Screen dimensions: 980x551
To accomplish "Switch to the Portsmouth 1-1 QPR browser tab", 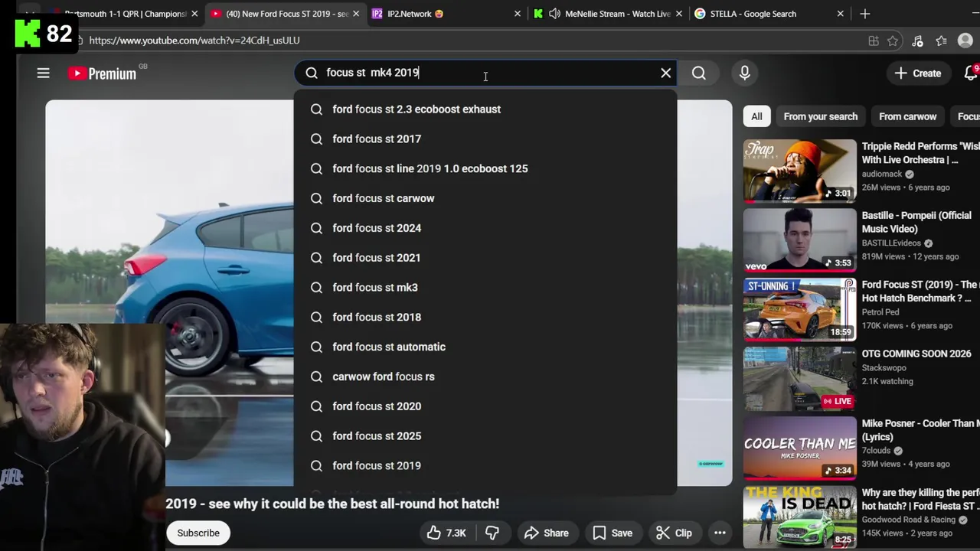I will pyautogui.click(x=125, y=14).
